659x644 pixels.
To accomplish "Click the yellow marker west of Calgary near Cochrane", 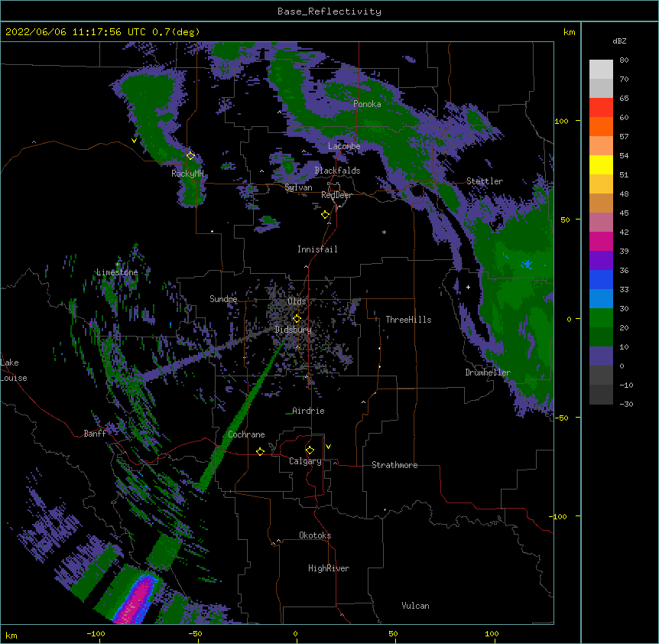I will click(260, 451).
